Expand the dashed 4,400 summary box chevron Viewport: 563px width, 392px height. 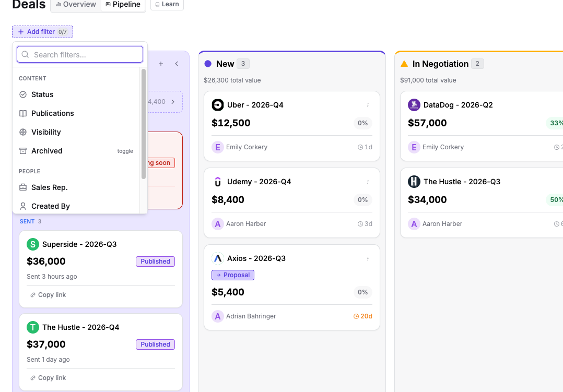(173, 102)
